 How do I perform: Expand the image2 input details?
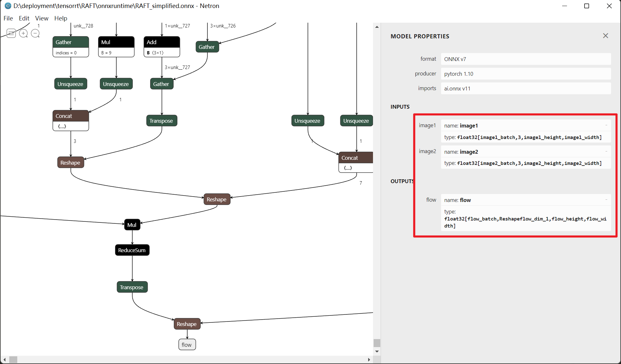point(606,151)
